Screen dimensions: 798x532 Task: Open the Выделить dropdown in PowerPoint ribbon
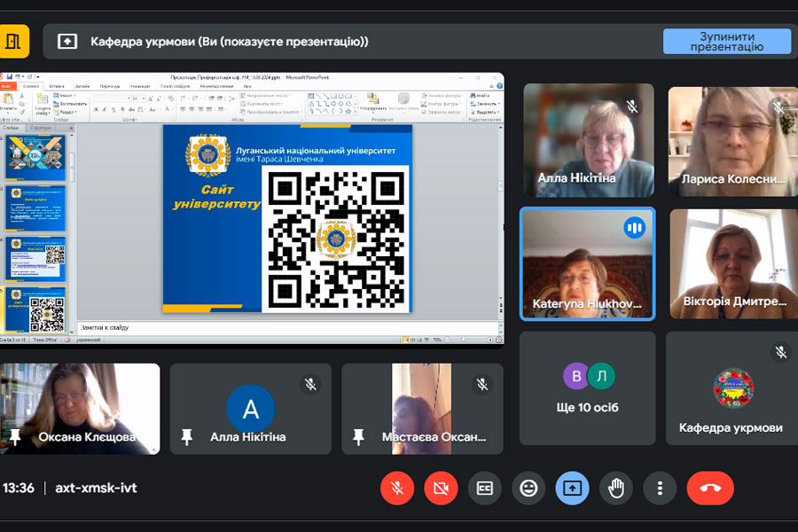(487, 113)
